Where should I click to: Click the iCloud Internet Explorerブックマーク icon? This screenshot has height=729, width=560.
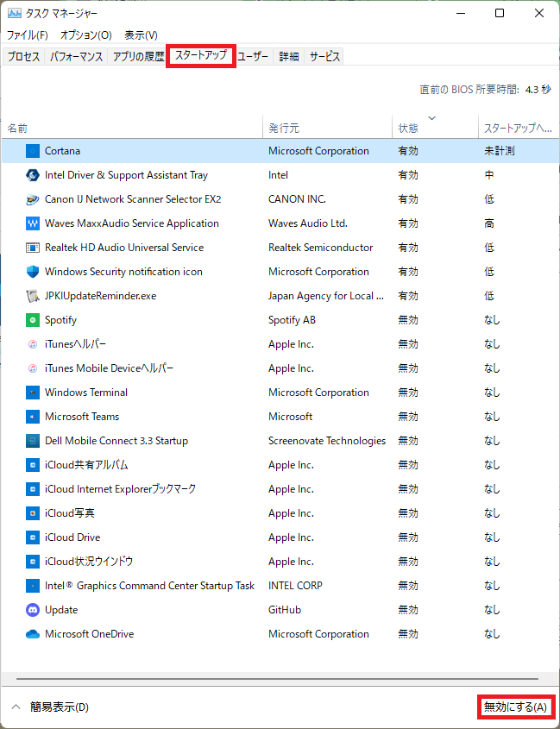[x=33, y=489]
